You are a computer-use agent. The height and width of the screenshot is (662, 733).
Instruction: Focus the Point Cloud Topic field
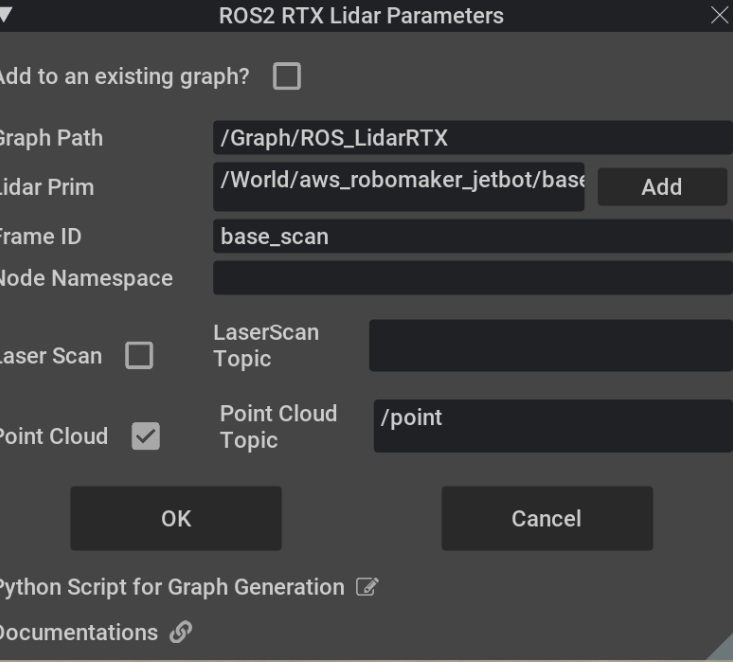553,426
